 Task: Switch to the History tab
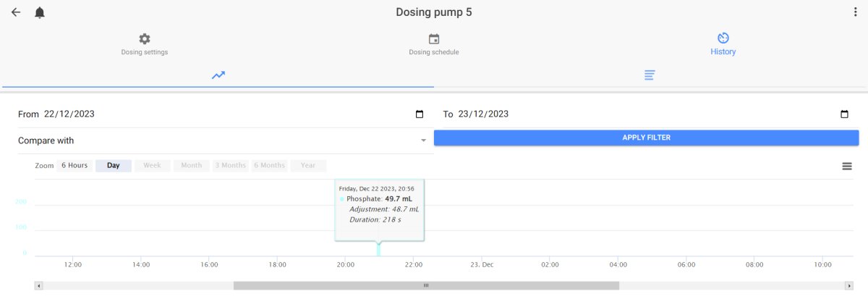723,44
